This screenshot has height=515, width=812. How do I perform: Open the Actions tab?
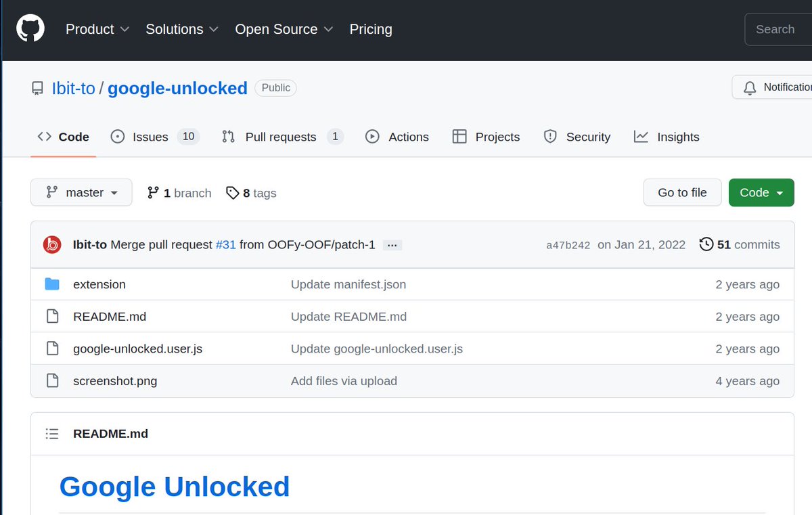pos(397,137)
